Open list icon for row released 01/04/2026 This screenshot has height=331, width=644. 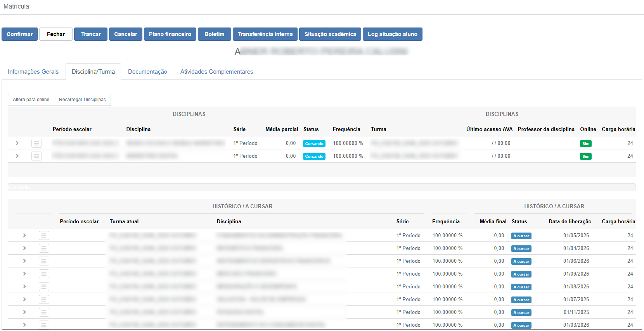click(x=44, y=248)
